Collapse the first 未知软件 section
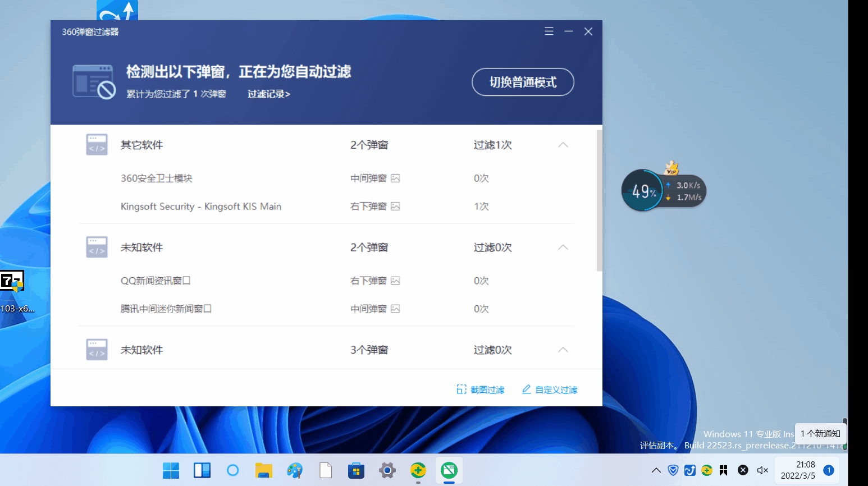Screen dimensions: 868x486 [x=563, y=247]
